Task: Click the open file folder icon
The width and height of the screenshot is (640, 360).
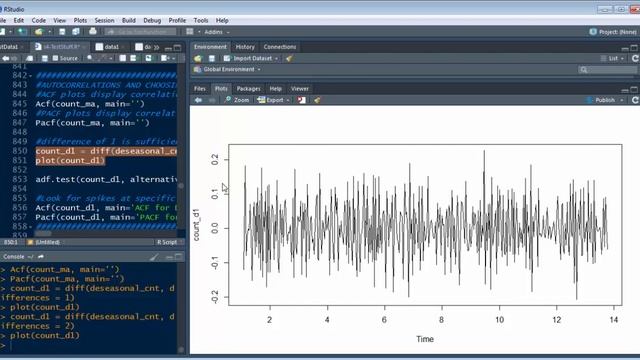Action: [x=39, y=32]
